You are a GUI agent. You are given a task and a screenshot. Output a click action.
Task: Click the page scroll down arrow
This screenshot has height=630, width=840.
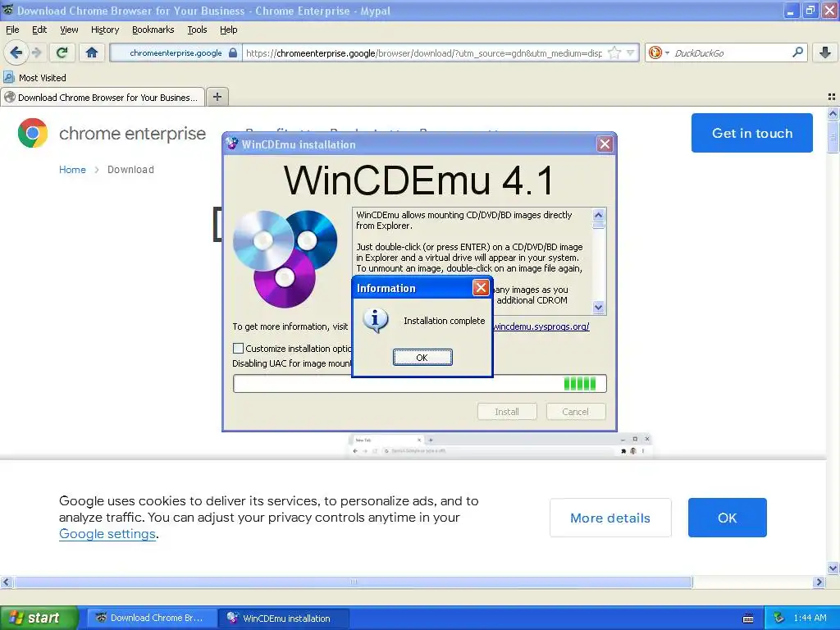(x=833, y=568)
